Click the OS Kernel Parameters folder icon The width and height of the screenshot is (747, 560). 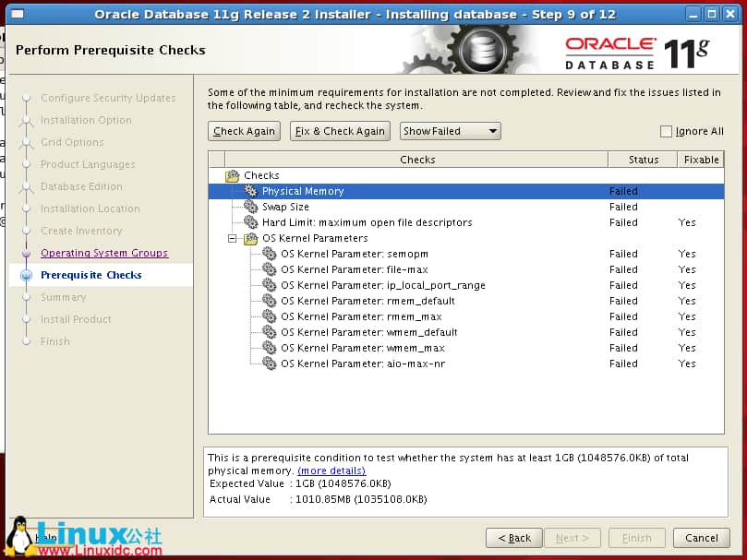coord(250,238)
